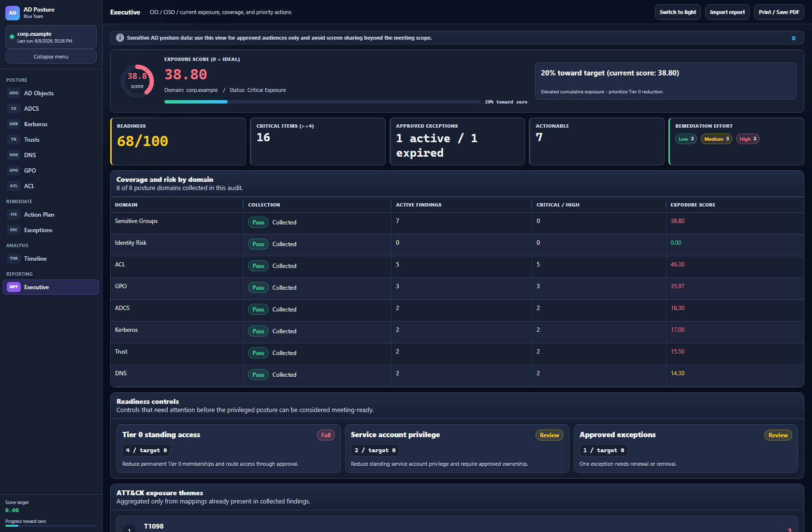Go to the Kerberos section
Viewport: 812px width, 532px height.
pos(51,124)
